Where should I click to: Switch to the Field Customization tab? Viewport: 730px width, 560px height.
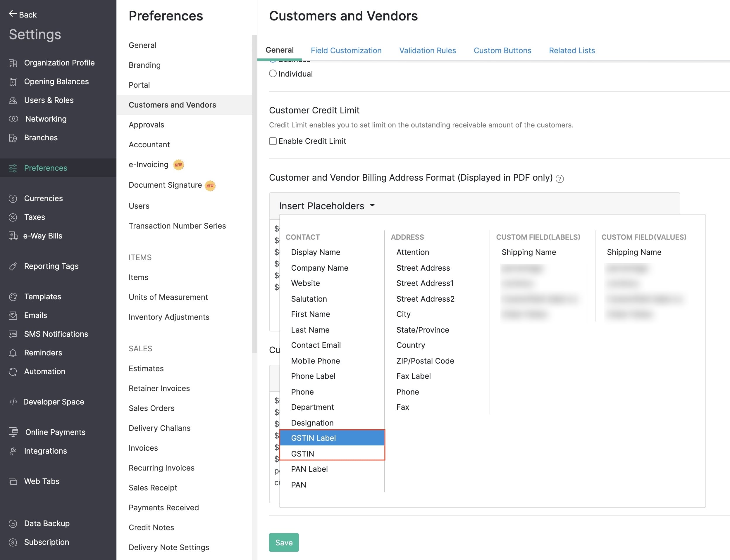346,50
